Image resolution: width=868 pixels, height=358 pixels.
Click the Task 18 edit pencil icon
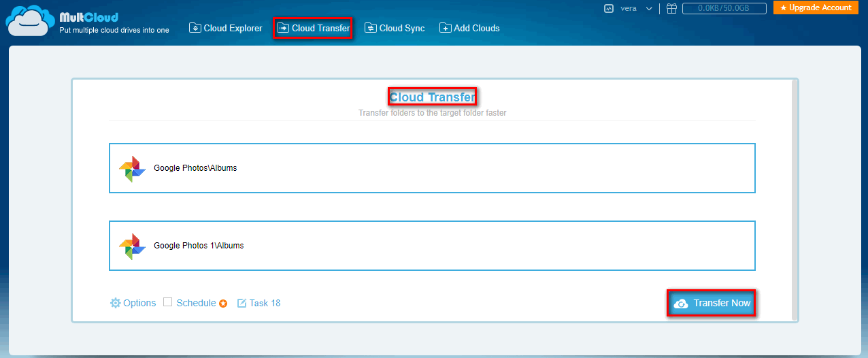241,303
